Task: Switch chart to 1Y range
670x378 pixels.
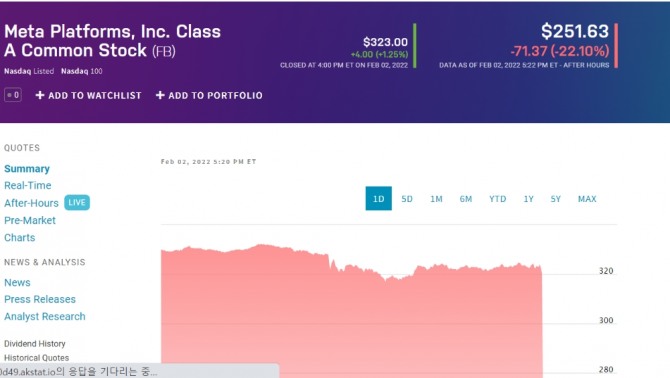Action: coord(529,199)
